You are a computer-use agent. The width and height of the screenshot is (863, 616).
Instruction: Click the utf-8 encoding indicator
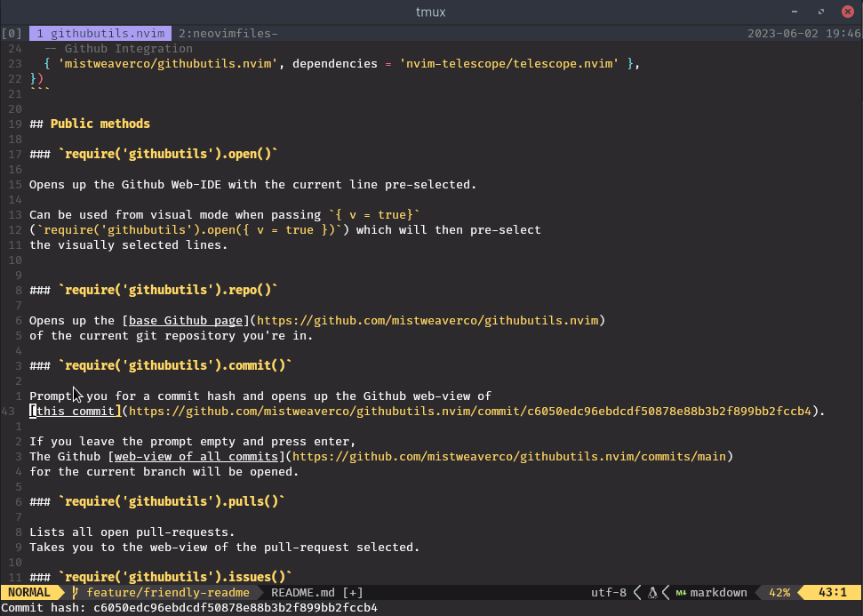coord(608,592)
